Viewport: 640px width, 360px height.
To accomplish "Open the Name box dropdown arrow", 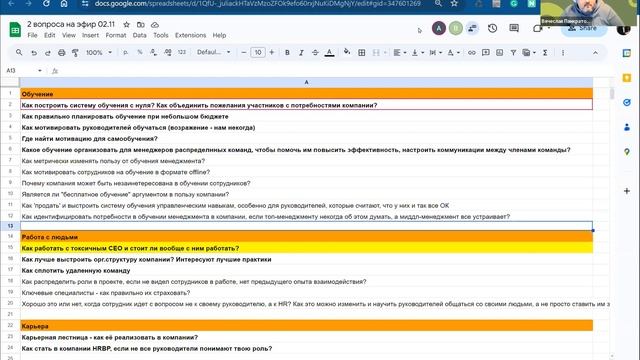I will (x=40, y=71).
